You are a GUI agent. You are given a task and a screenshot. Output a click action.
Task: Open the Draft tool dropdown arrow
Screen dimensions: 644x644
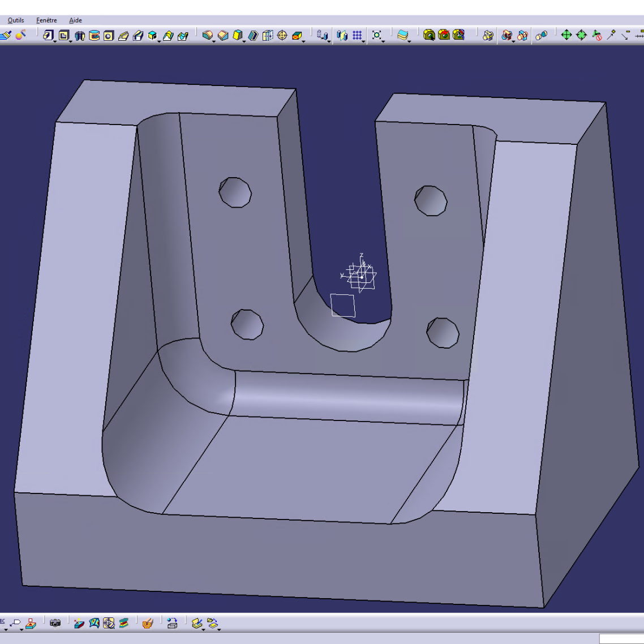pos(243,41)
